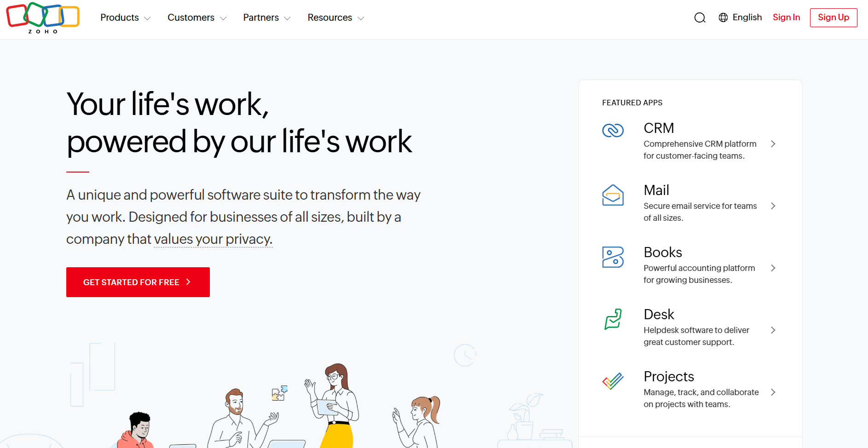Image resolution: width=868 pixels, height=448 pixels.
Task: Click the Zoho logo
Action: pos(43,17)
